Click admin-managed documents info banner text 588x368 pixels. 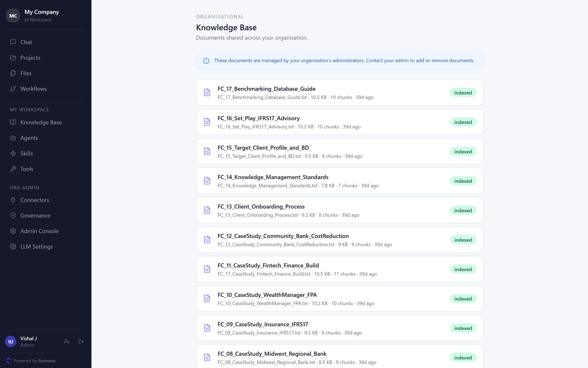(344, 61)
